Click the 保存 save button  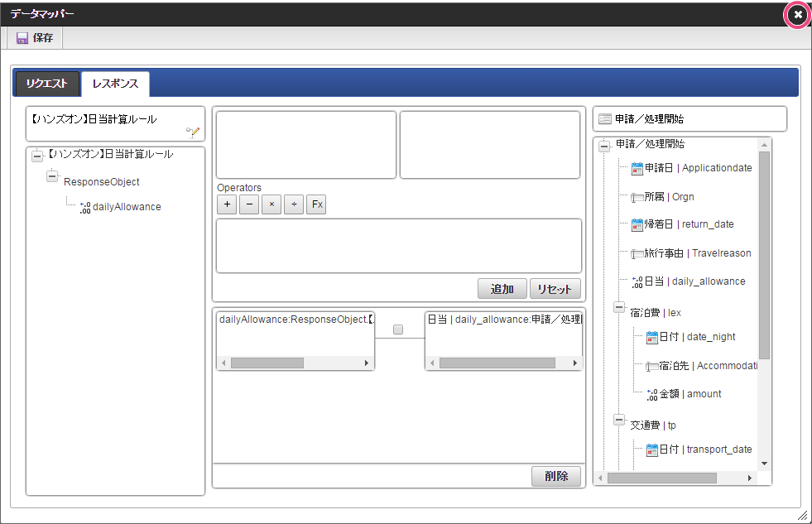point(36,38)
